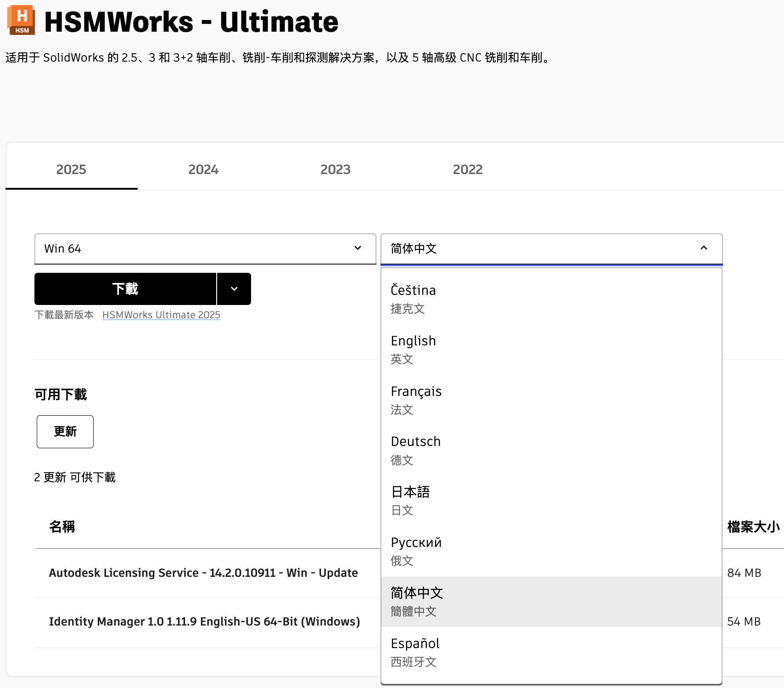This screenshot has height=688, width=784.
Task: Expand download options arrow beside 下載
Action: [x=234, y=289]
